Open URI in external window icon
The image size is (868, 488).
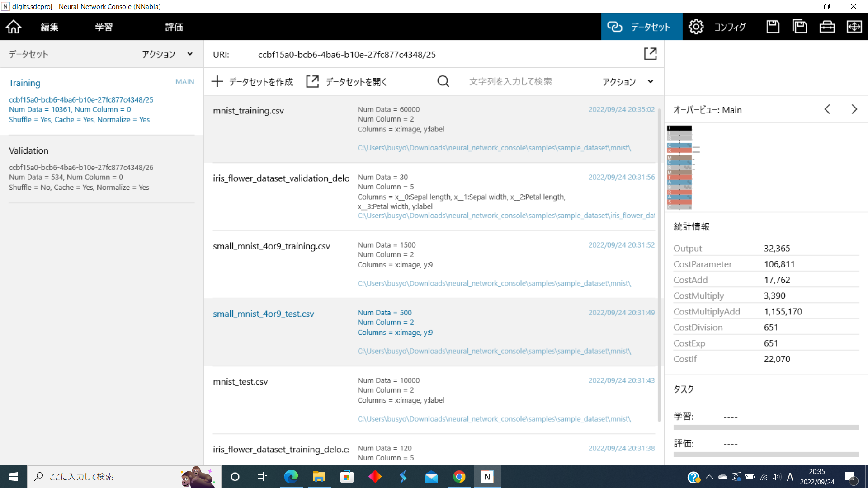[650, 54]
